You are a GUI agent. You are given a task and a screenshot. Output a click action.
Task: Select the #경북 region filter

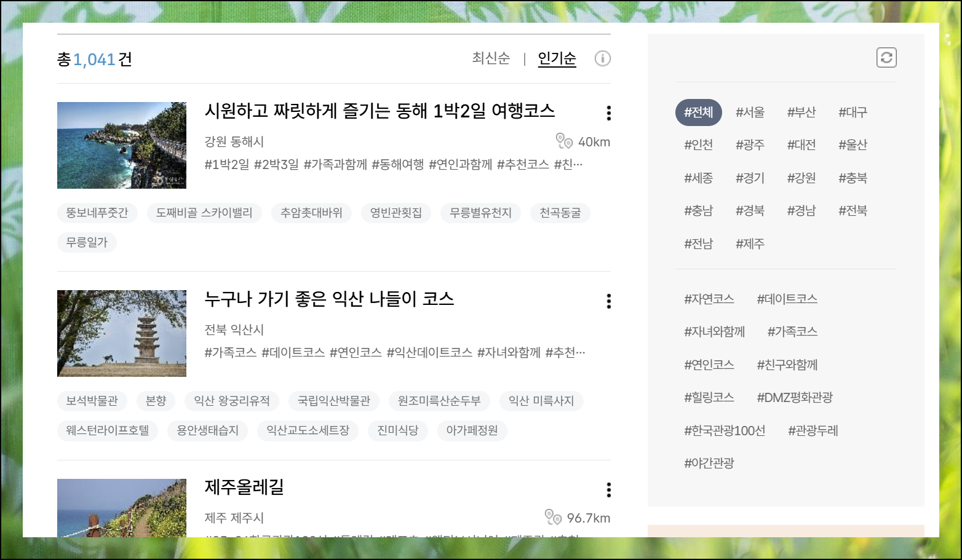pos(750,211)
